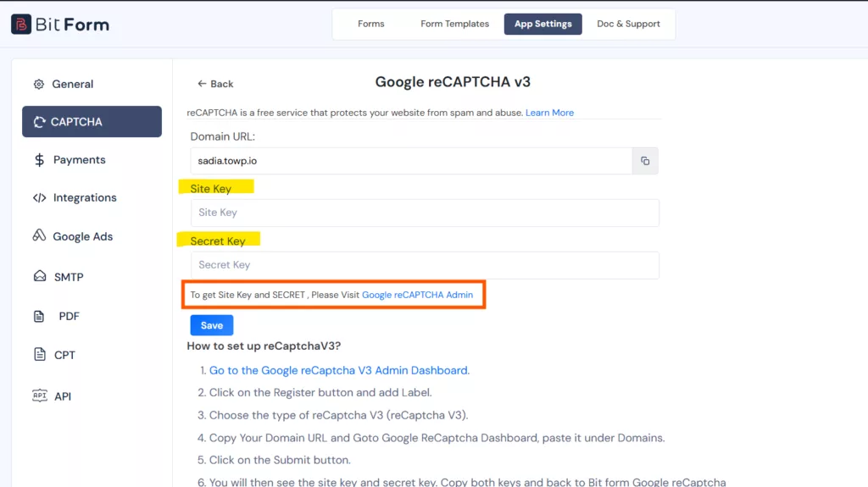Click the Bit Form brand name text
Image resolution: width=868 pixels, height=487 pixels.
(x=73, y=25)
